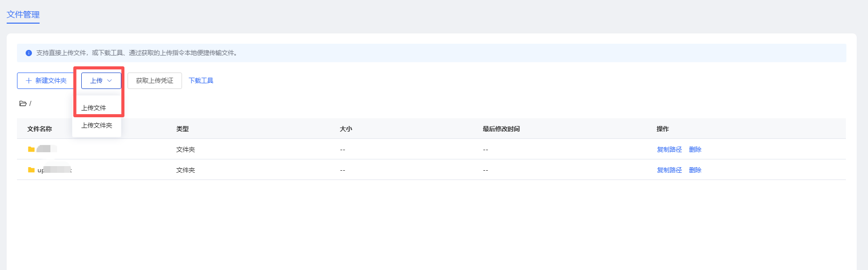
Task: Delete the second folder via 删除
Action: (695, 170)
